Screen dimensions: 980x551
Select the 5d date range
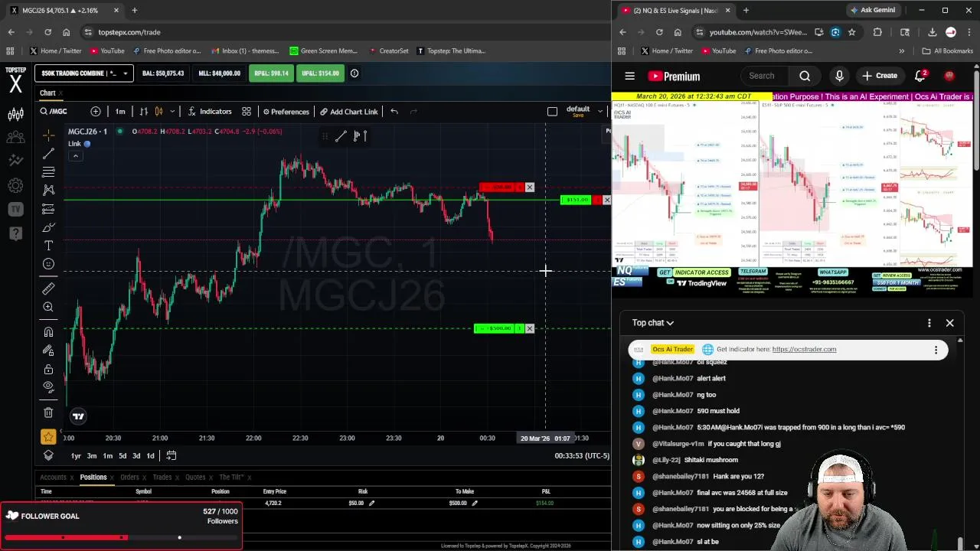122,456
